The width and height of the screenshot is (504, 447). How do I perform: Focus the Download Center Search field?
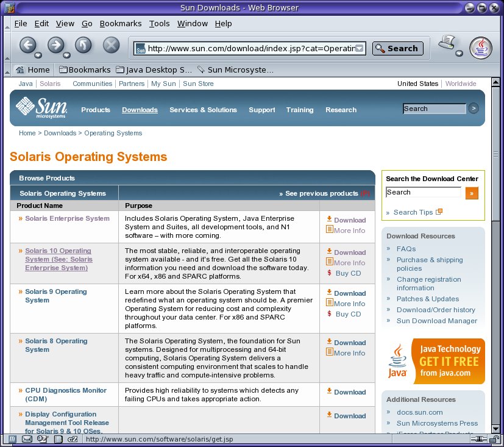[423, 192]
